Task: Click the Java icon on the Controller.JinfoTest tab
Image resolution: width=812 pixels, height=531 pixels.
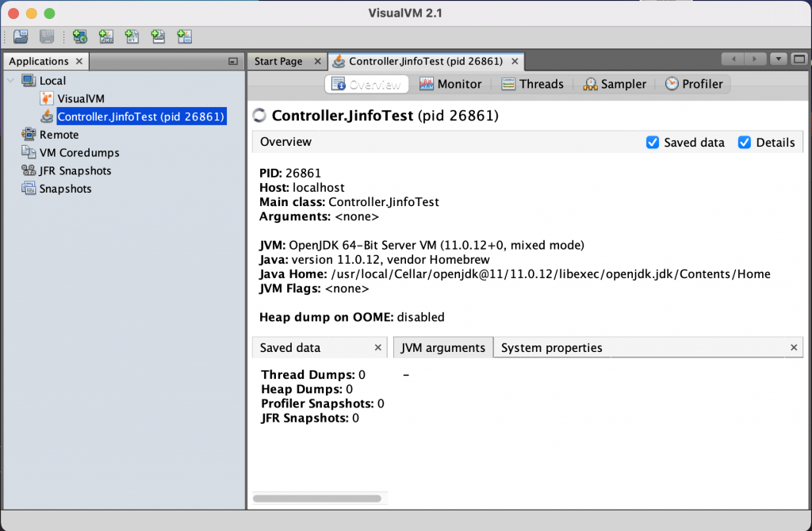Action: pyautogui.click(x=339, y=61)
